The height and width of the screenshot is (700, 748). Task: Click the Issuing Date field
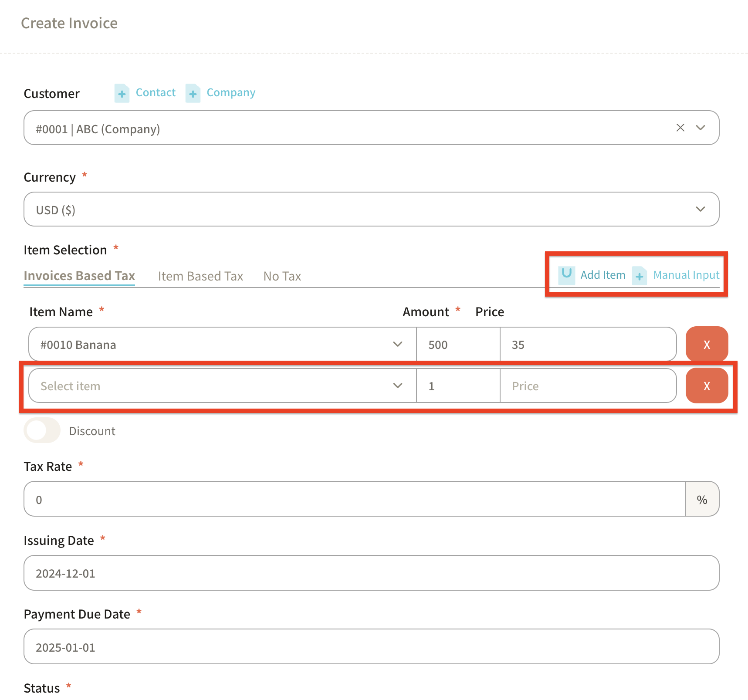coord(371,573)
